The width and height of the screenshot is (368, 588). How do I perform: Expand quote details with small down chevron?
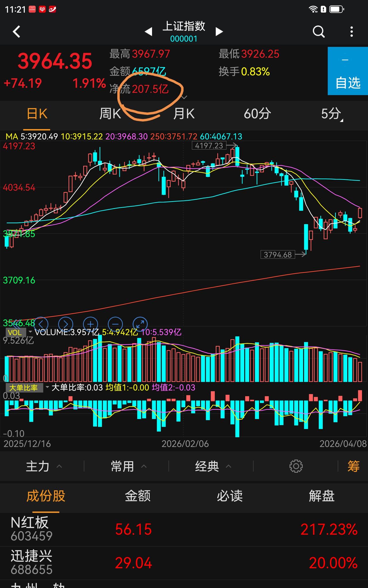point(184,97)
